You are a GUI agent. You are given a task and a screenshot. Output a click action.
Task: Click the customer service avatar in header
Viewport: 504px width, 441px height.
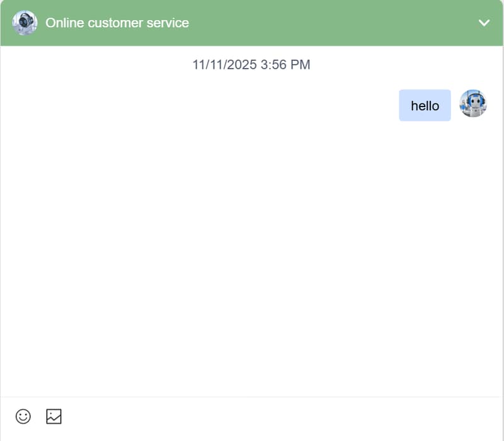(25, 23)
